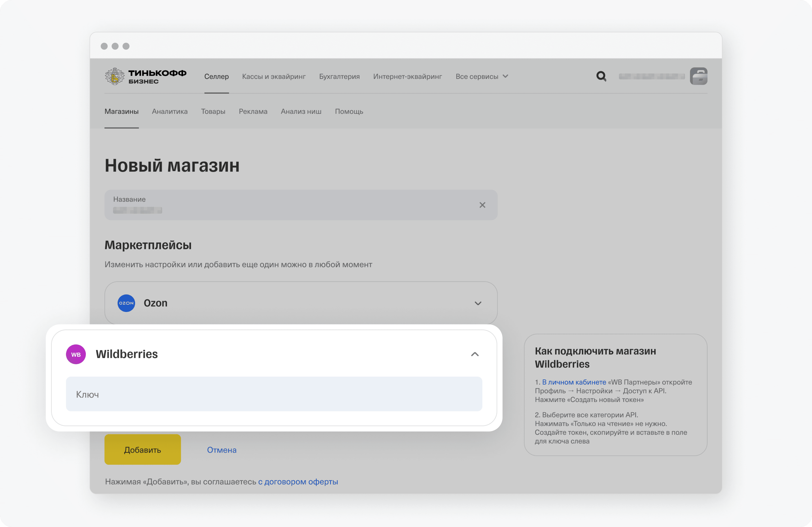Open the Реклама subtab

(253, 111)
